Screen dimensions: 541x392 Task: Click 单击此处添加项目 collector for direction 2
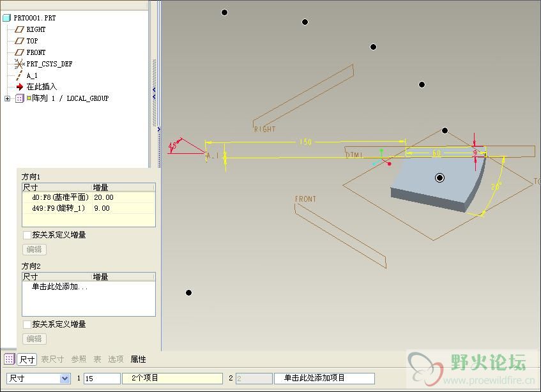[324, 378]
